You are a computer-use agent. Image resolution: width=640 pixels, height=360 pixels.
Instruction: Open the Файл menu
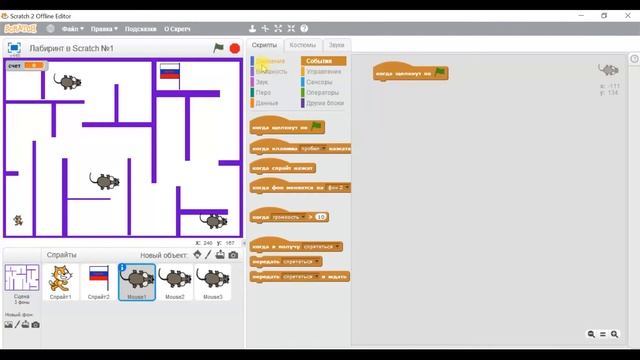(x=73, y=29)
